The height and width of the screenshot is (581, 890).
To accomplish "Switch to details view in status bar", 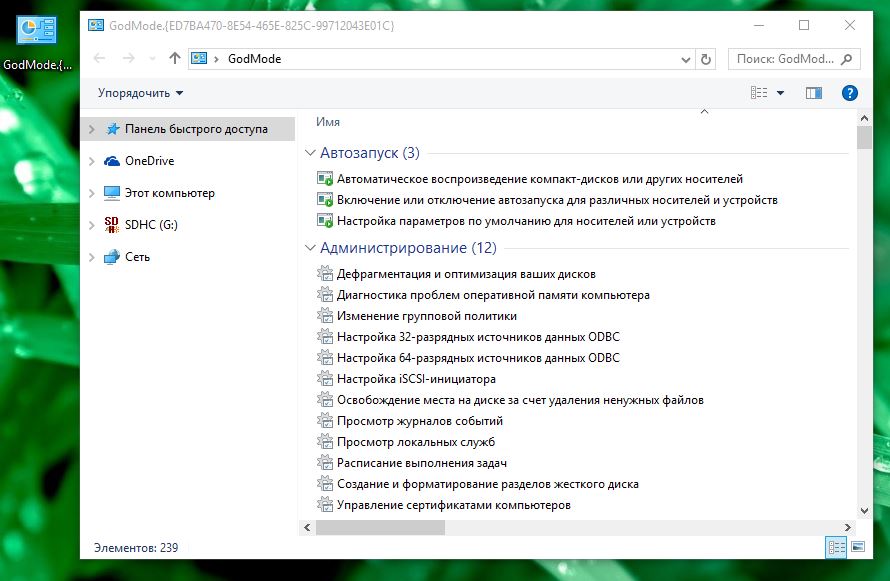I will 836,547.
